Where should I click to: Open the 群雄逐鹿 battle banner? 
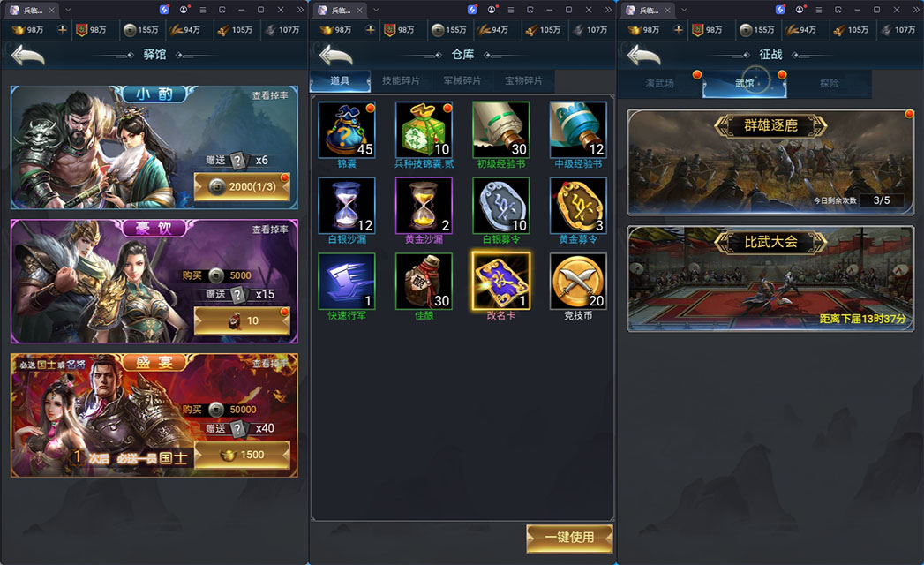[x=770, y=162]
